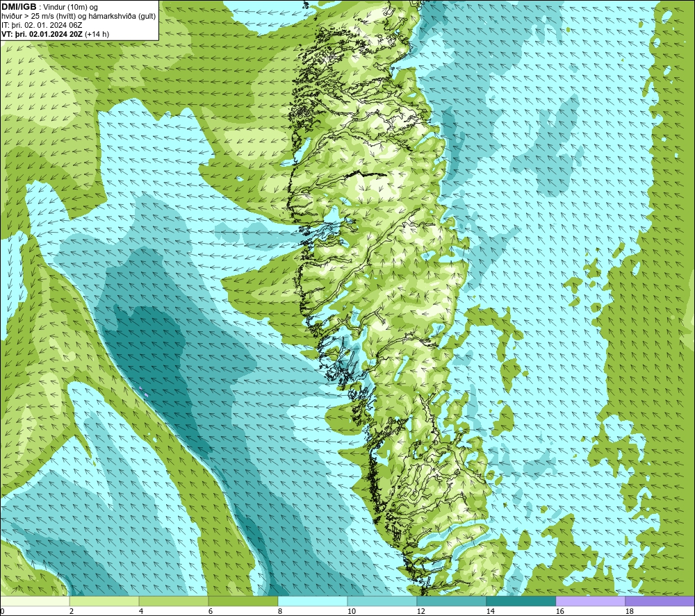The image size is (695, 616).
Task: Click the scale label 8
Action: point(280,611)
